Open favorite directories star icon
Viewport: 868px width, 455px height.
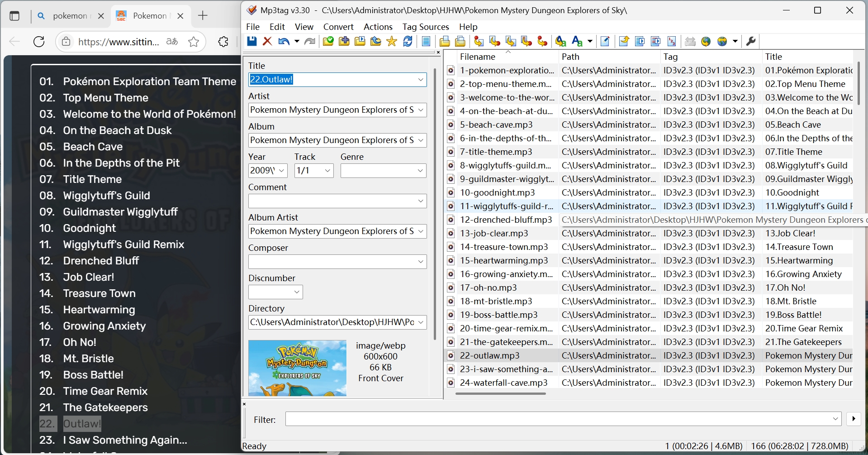[x=392, y=41]
